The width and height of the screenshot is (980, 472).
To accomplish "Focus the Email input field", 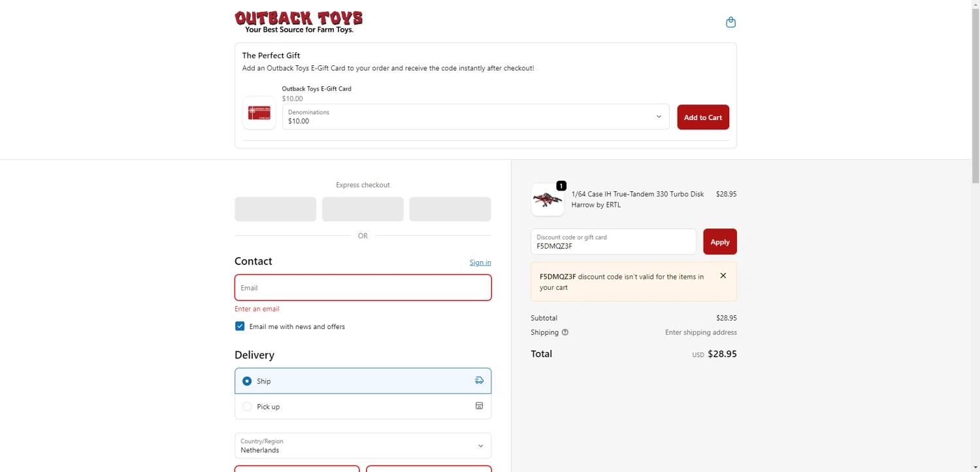I will pos(363,287).
